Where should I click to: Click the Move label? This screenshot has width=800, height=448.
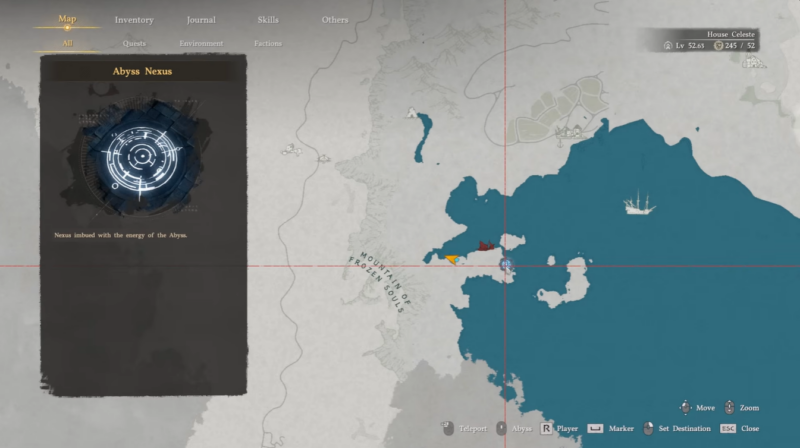[x=705, y=408]
